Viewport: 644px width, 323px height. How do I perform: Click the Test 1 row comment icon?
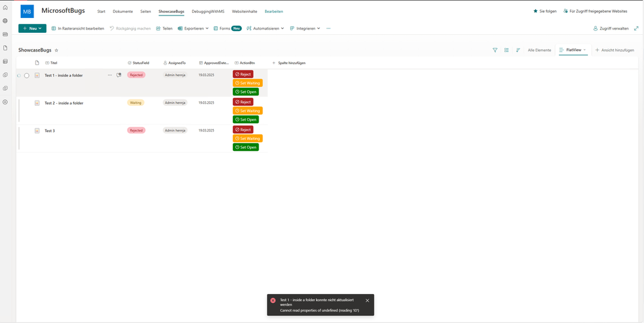point(119,75)
